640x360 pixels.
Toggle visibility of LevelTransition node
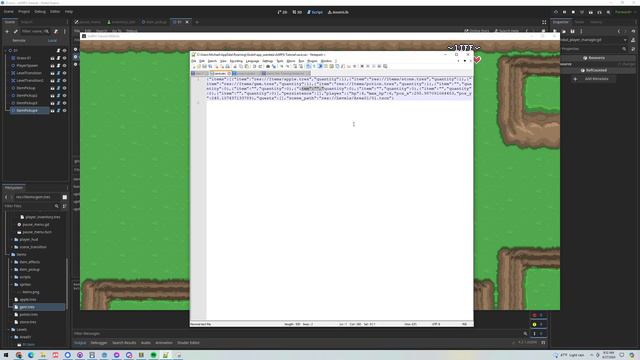tap(64, 73)
